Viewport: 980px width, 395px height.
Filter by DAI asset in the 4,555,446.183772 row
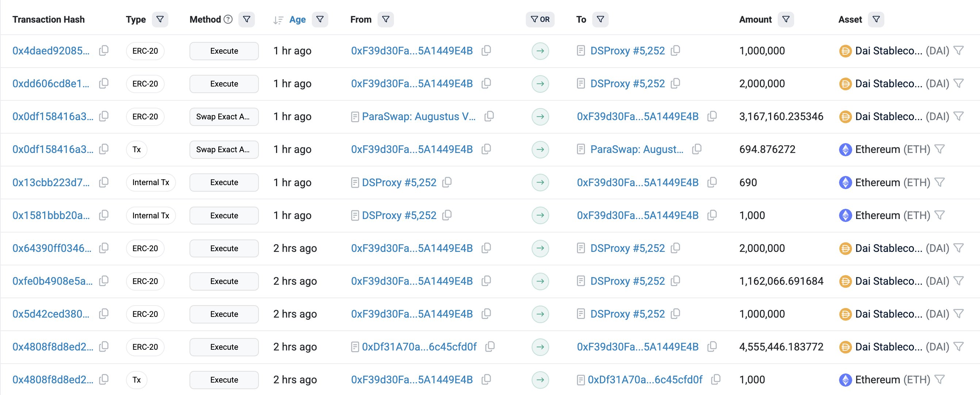(959, 347)
